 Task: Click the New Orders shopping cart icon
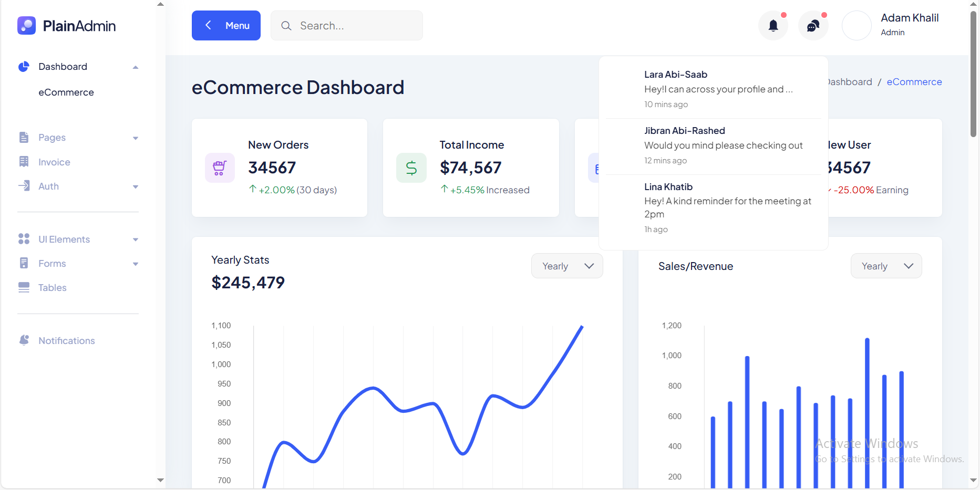pyautogui.click(x=220, y=168)
